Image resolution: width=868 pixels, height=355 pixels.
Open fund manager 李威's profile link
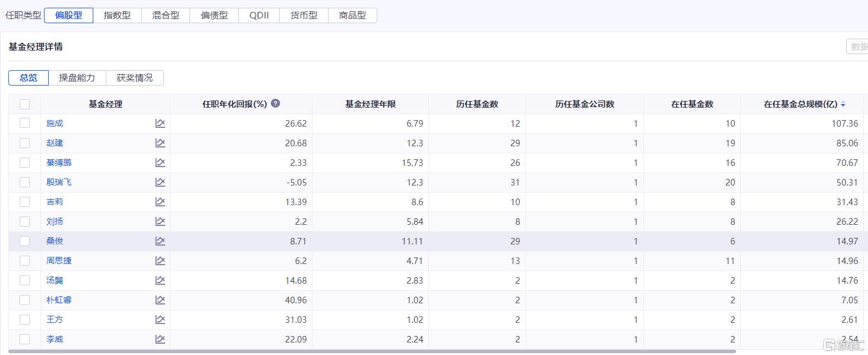55,339
